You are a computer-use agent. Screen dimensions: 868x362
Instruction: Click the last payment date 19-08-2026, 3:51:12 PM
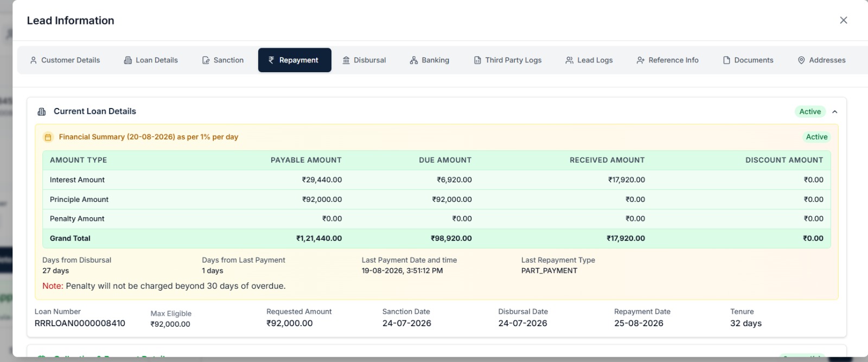click(x=402, y=271)
